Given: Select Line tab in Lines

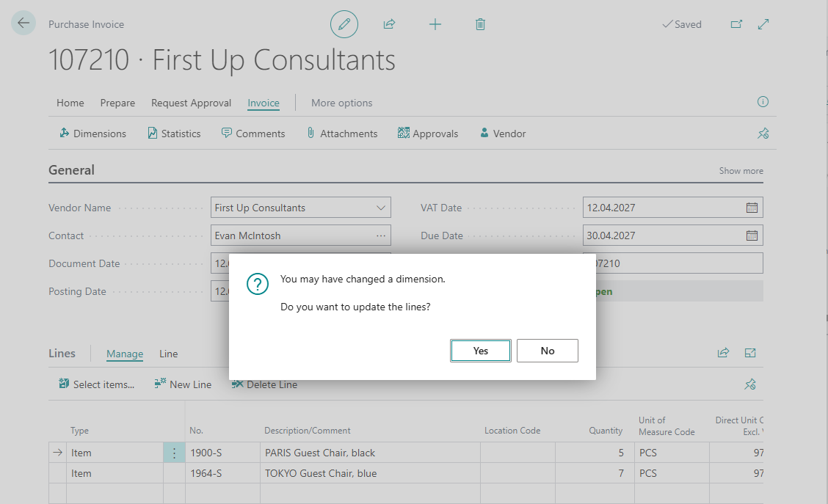Looking at the screenshot, I should (x=168, y=354).
